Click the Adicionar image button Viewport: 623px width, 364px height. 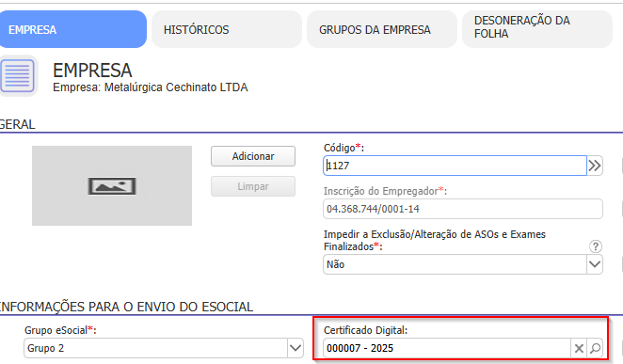pyautogui.click(x=253, y=156)
